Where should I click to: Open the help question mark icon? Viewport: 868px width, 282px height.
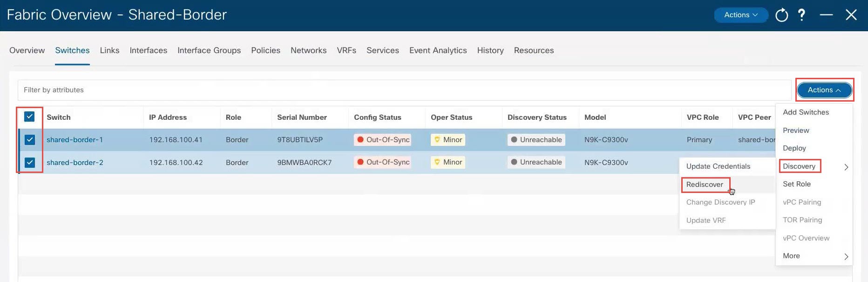[x=801, y=15]
